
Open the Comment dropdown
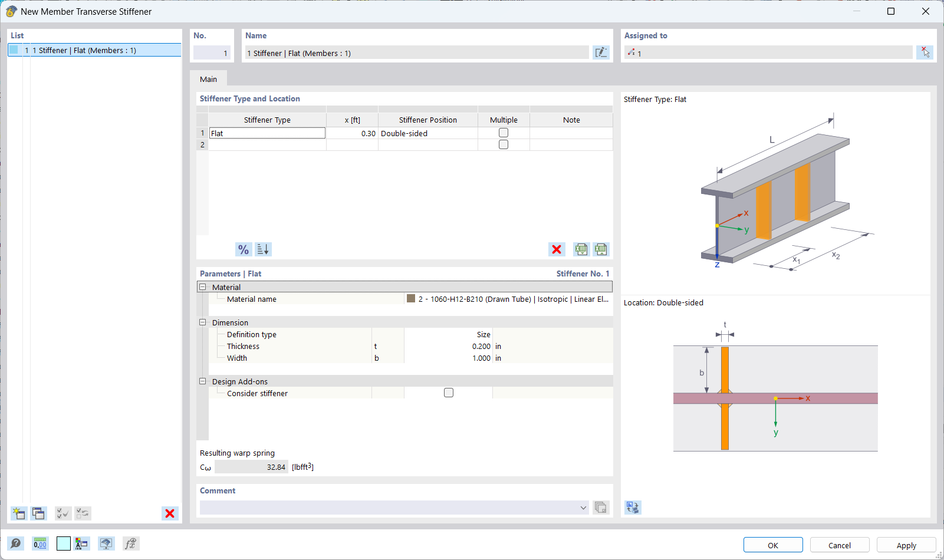coord(583,508)
